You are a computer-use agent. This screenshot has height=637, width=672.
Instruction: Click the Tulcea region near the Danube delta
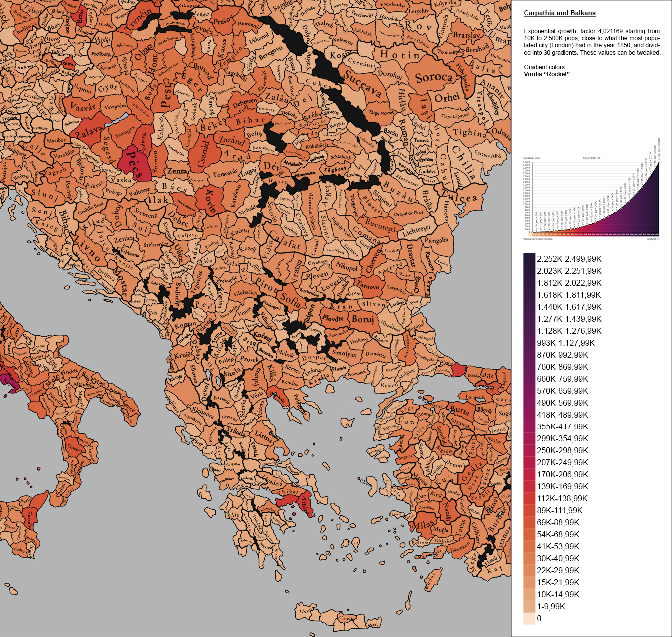tap(459, 197)
